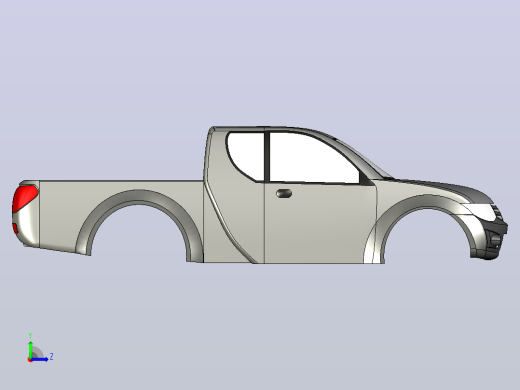Click the XYZ axis triad indicator
The height and width of the screenshot is (390, 520).
[x=39, y=349]
